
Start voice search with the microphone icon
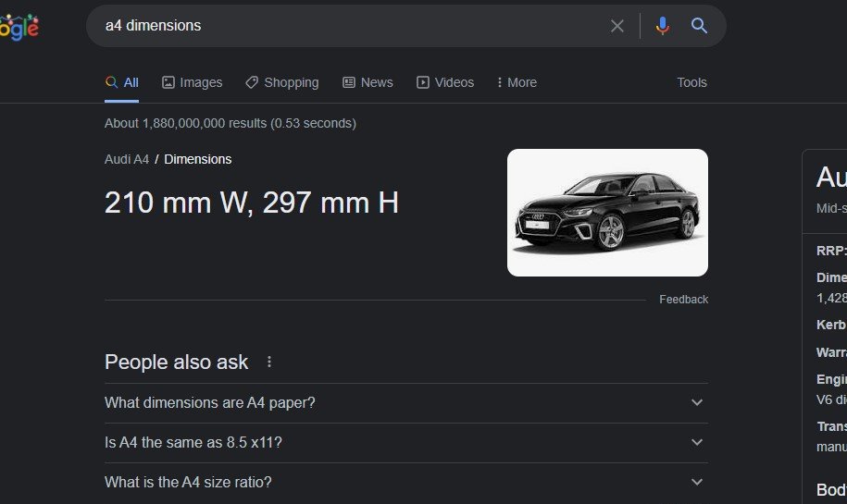click(x=662, y=26)
